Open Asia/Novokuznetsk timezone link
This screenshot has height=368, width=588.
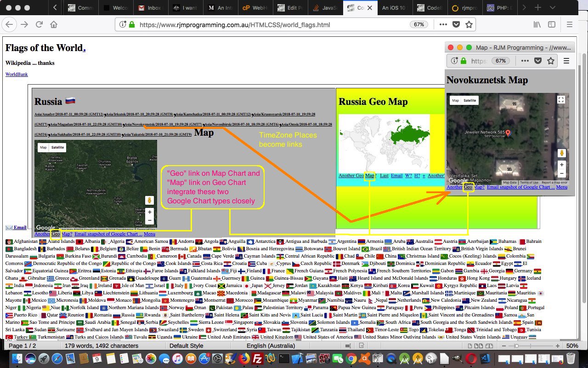coord(164,124)
